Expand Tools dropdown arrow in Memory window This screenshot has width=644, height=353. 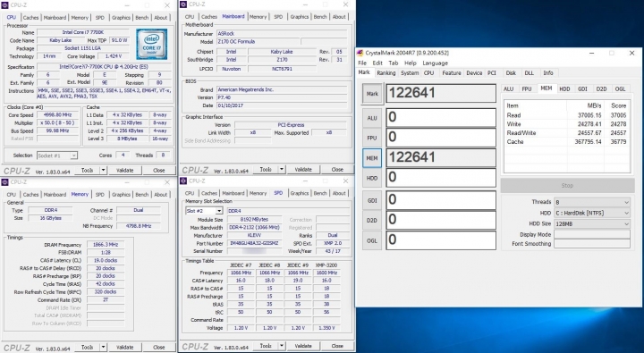(104, 347)
